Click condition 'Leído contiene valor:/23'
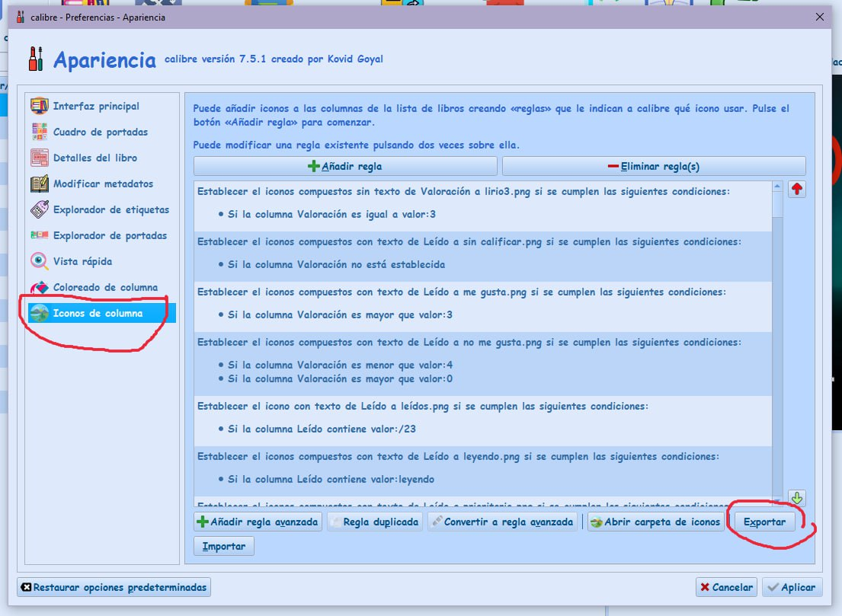Image resolution: width=842 pixels, height=616 pixels. (x=322, y=429)
